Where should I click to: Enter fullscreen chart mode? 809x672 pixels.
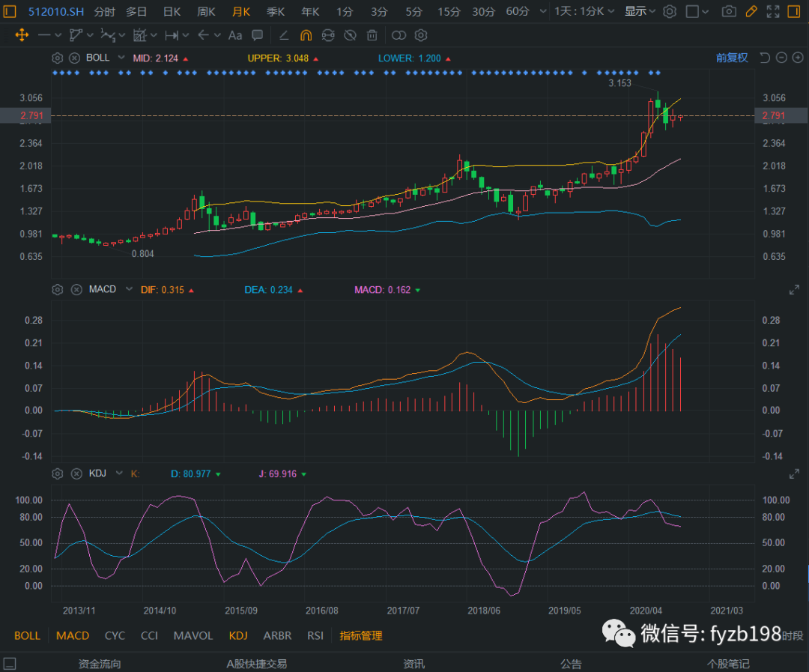(774, 12)
